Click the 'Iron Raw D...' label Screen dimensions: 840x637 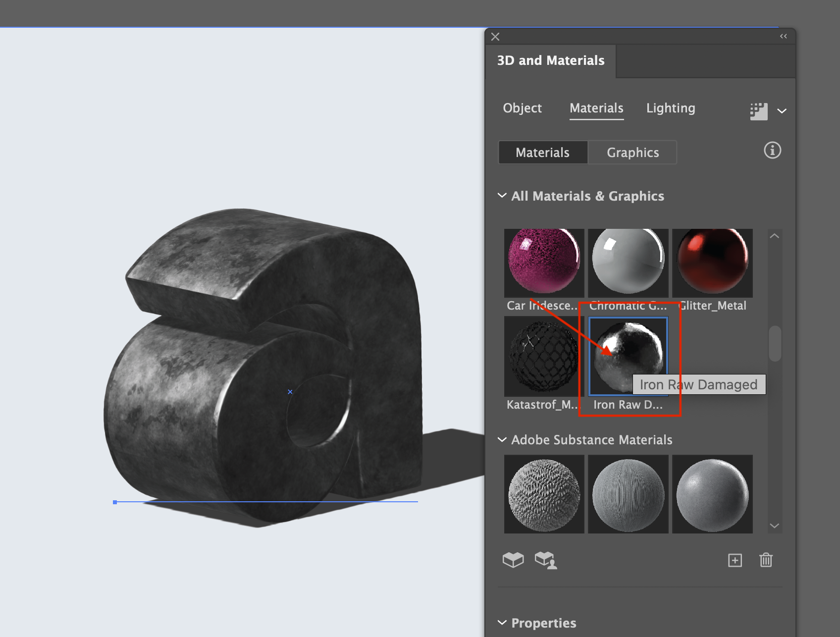[628, 405]
